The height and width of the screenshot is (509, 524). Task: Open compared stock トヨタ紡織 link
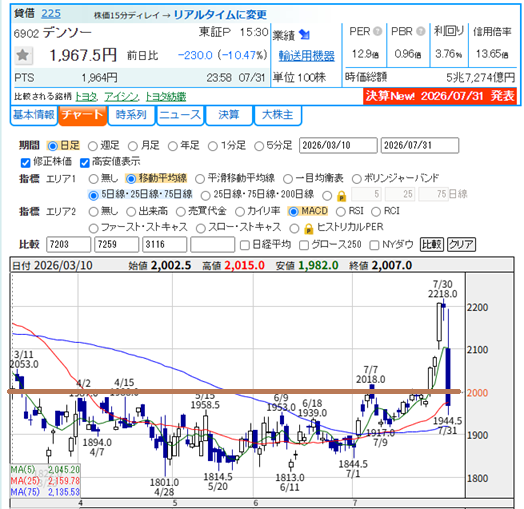click(x=166, y=97)
